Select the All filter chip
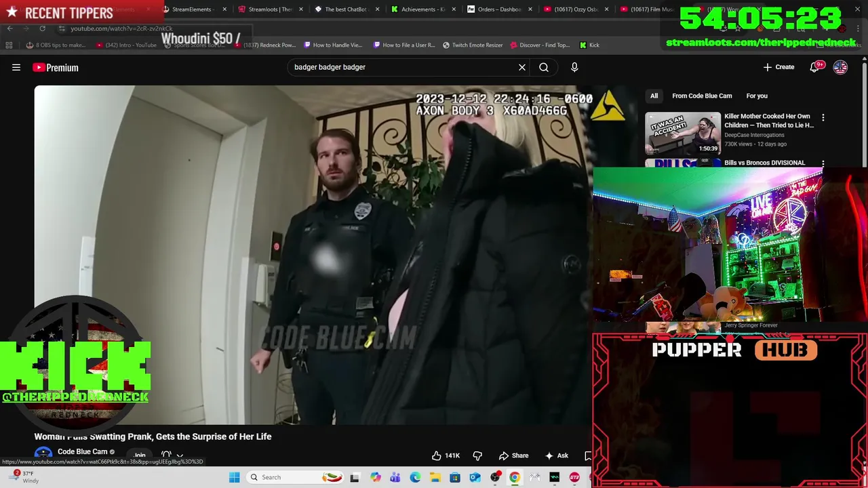This screenshot has width=868, height=488. pos(654,96)
